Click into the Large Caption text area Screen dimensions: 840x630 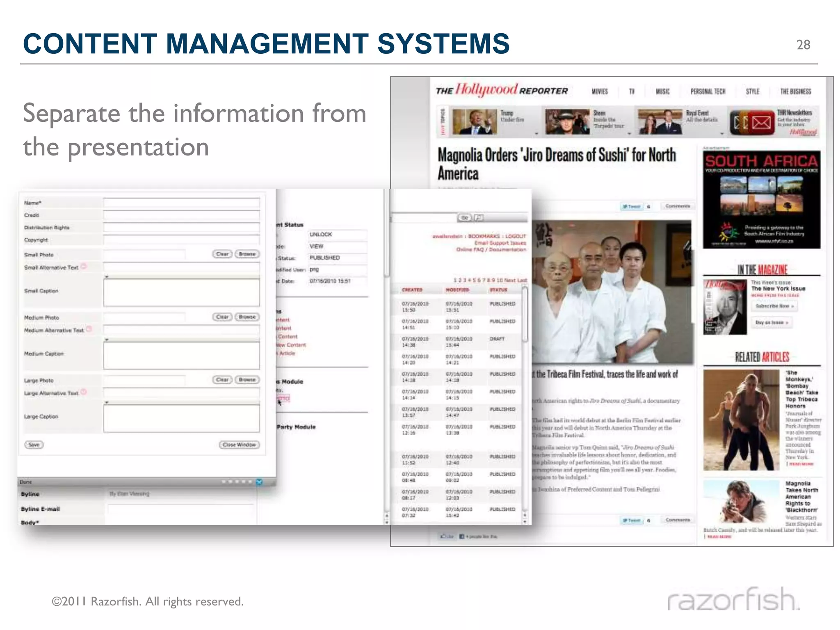(182, 418)
